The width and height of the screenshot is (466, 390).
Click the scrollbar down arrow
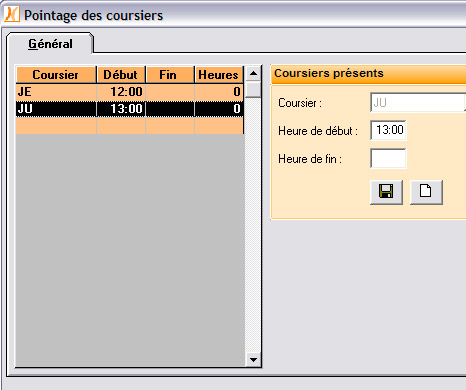point(253,360)
